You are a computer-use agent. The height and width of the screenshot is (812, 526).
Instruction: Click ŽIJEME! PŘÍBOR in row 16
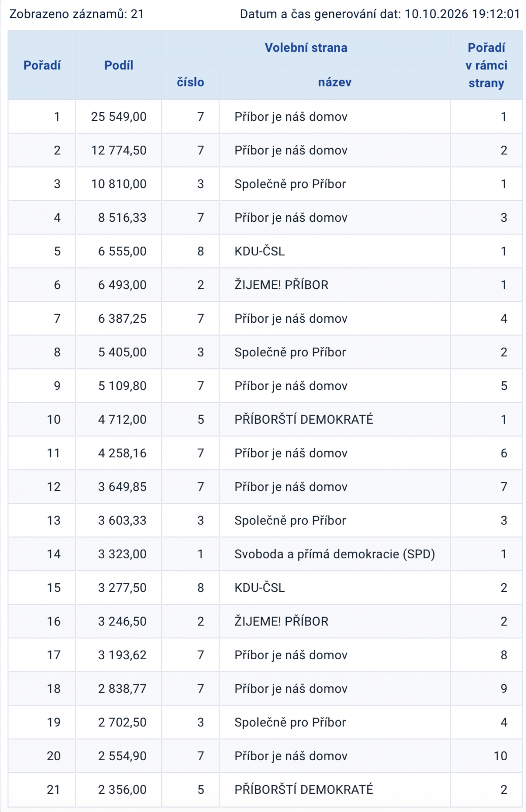click(x=281, y=621)
